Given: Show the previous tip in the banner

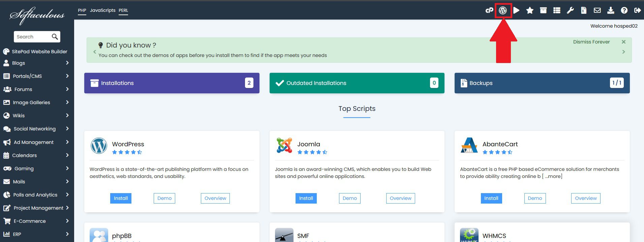Looking at the screenshot, I should coord(95,52).
